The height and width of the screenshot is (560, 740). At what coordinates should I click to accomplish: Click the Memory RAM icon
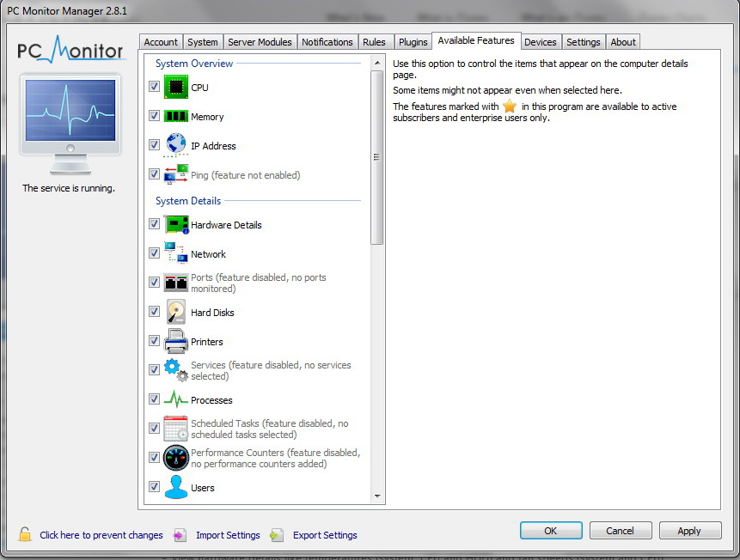[176, 116]
